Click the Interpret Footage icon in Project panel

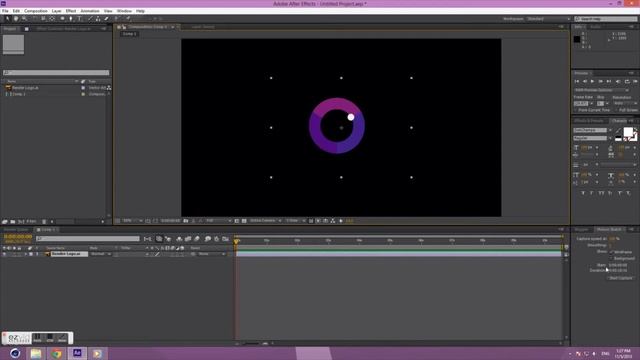click(4, 222)
